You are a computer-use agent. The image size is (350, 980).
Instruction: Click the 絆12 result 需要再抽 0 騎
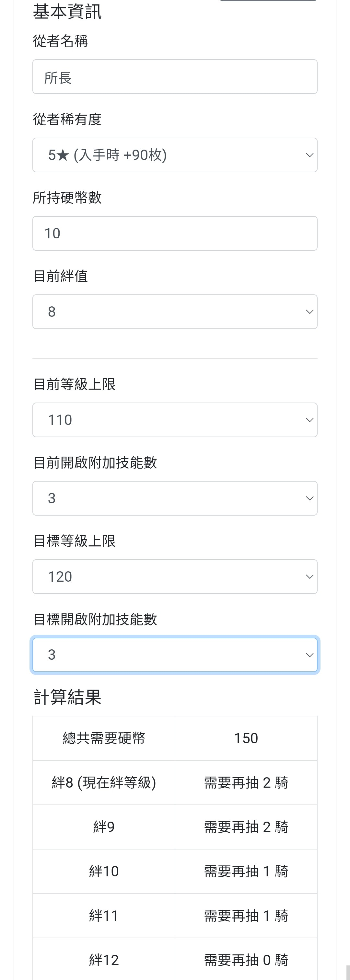(x=246, y=960)
